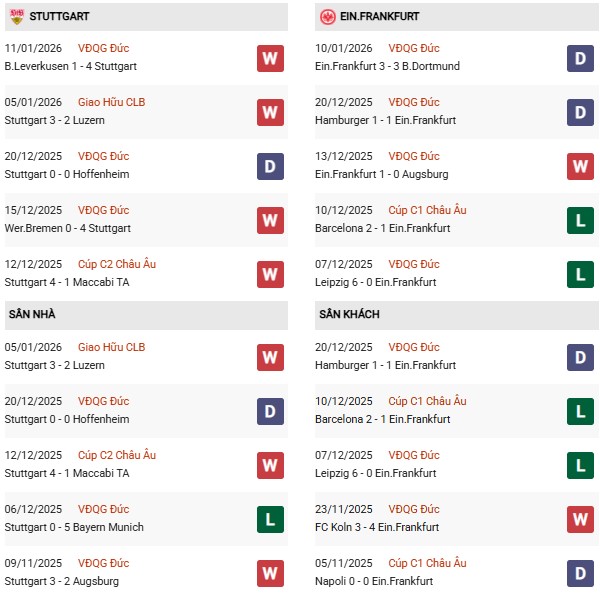Click L badge for Leipzig 6 - 0 Ein.Frankfurt
Image resolution: width=600 pixels, height=597 pixels.
[580, 274]
